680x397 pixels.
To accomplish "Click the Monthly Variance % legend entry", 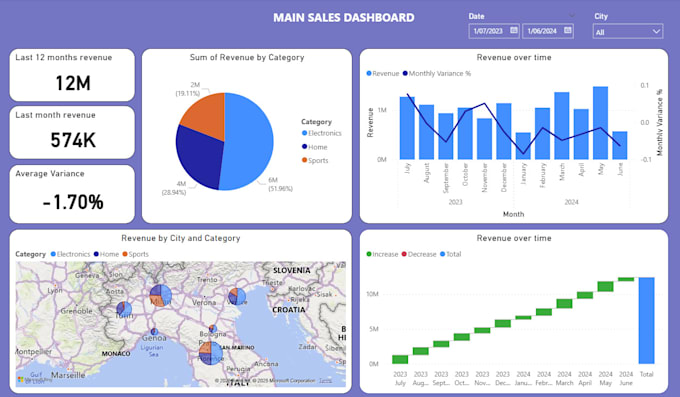I will point(437,73).
